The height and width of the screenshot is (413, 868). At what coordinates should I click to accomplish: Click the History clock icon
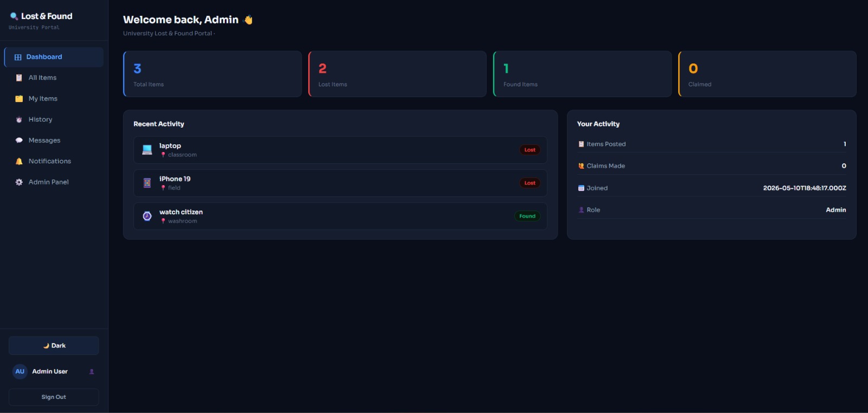click(x=19, y=119)
